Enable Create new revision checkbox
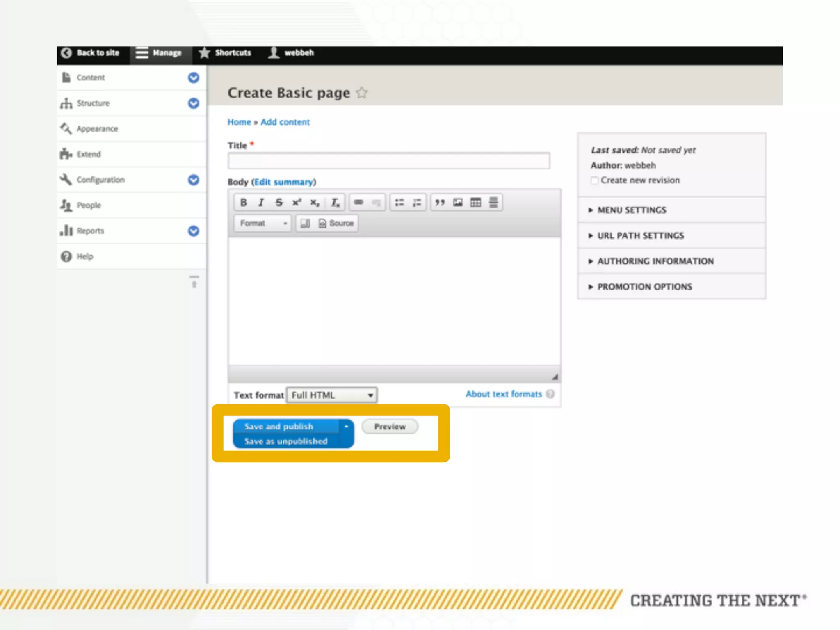Image resolution: width=840 pixels, height=630 pixels. coord(595,180)
